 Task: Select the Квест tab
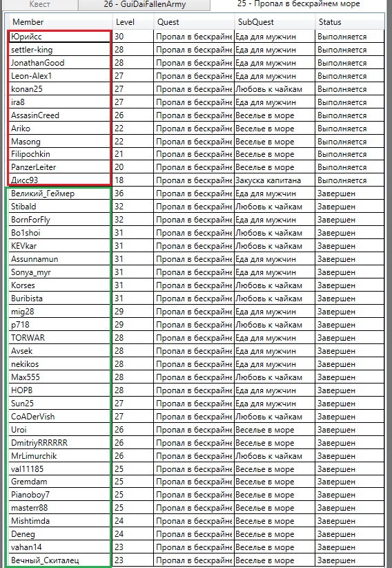point(39,4)
